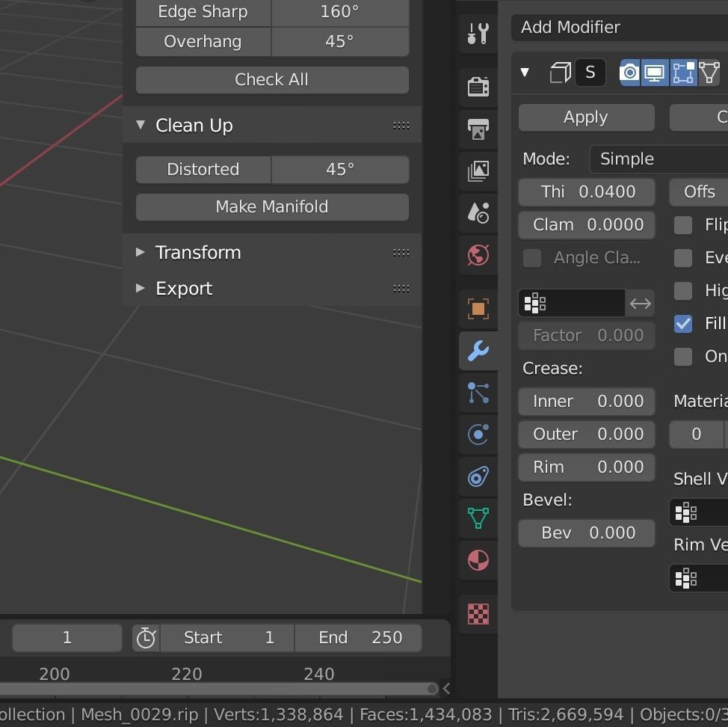Open the Add Modifier dropdown

tap(620, 28)
